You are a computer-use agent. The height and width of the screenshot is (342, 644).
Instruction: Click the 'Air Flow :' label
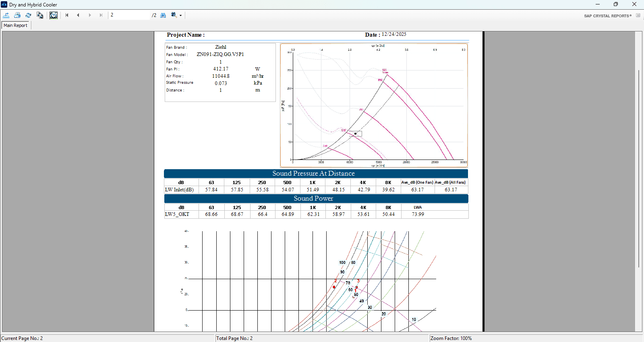click(x=175, y=76)
